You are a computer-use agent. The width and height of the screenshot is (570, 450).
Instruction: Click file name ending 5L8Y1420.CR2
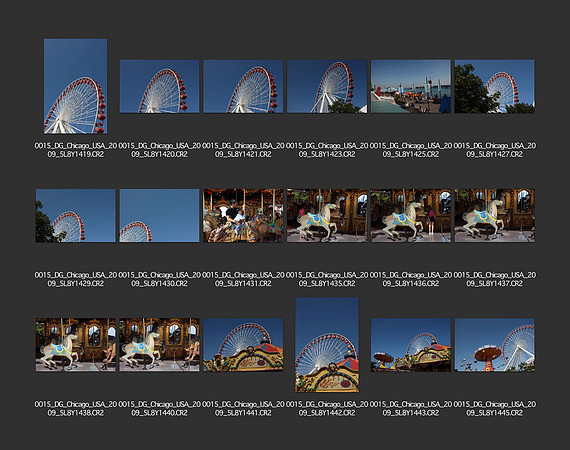tap(160, 150)
